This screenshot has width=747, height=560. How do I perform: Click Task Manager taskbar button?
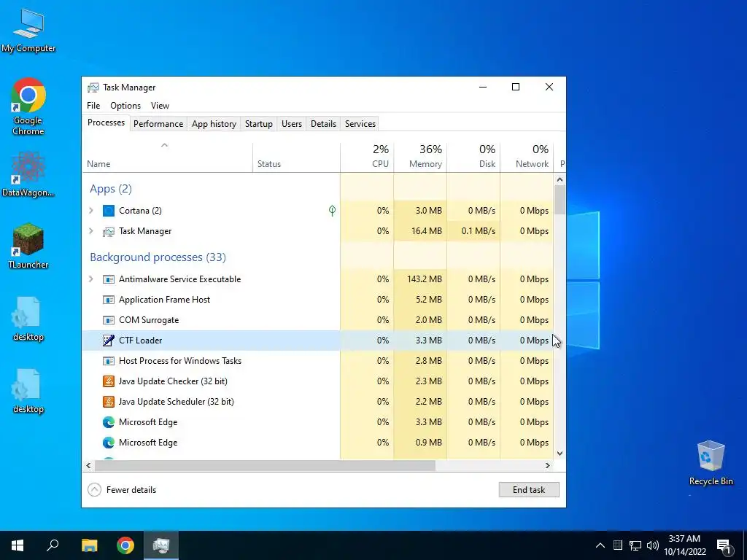coord(161,545)
